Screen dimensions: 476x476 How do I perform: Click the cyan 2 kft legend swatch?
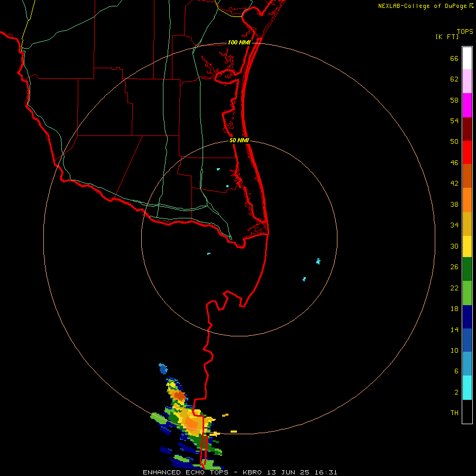coord(467,388)
